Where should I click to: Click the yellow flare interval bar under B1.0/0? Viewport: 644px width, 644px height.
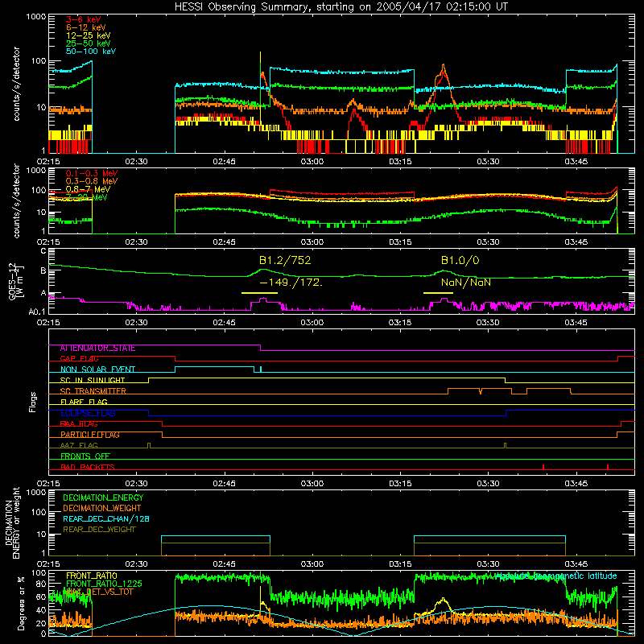(x=438, y=293)
